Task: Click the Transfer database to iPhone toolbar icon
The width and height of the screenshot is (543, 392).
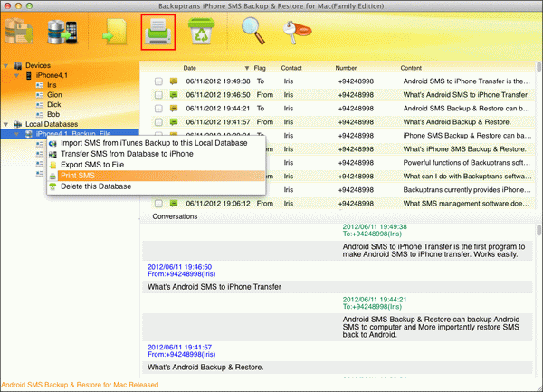Action: tap(62, 33)
